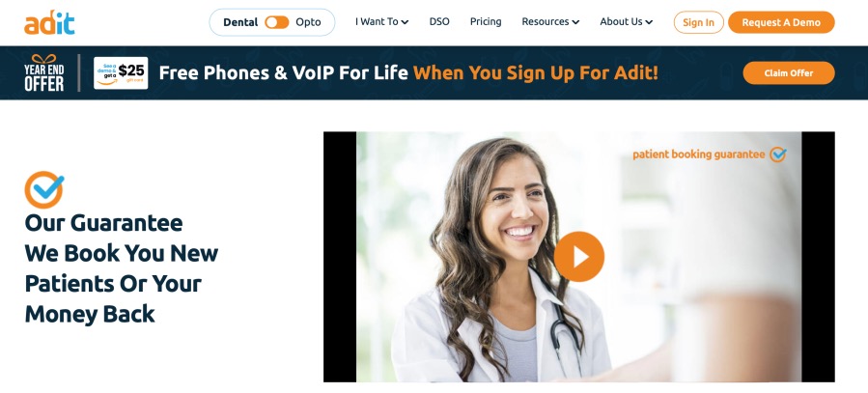
Task: Click the Free Phones & VoIP banner text
Action: [x=408, y=72]
